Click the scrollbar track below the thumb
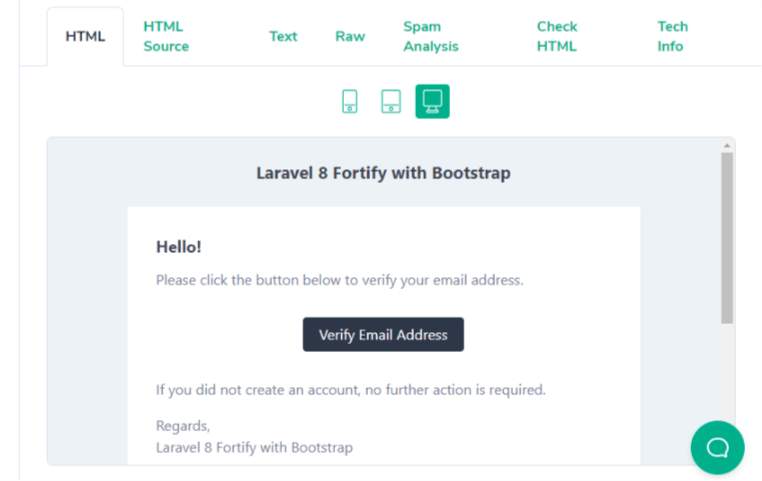The width and height of the screenshot is (762, 481). (x=727, y=369)
